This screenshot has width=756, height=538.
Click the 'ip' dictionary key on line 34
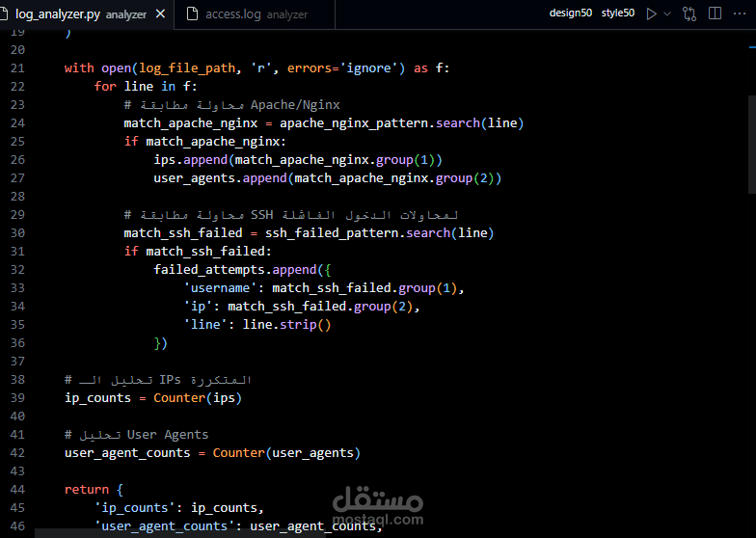click(198, 307)
